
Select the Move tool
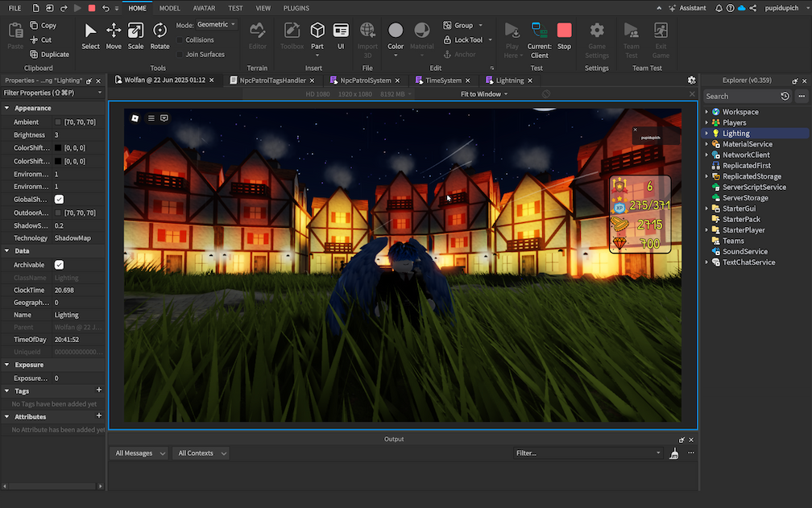point(114,36)
